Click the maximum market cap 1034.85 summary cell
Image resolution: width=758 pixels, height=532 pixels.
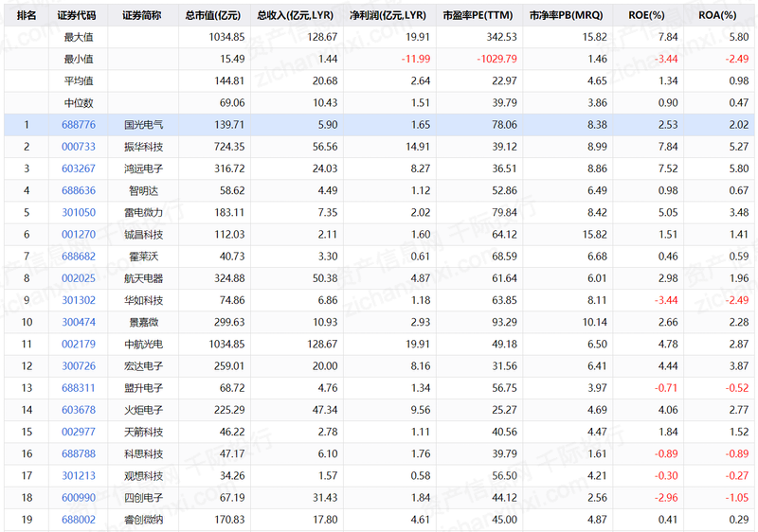(x=226, y=37)
